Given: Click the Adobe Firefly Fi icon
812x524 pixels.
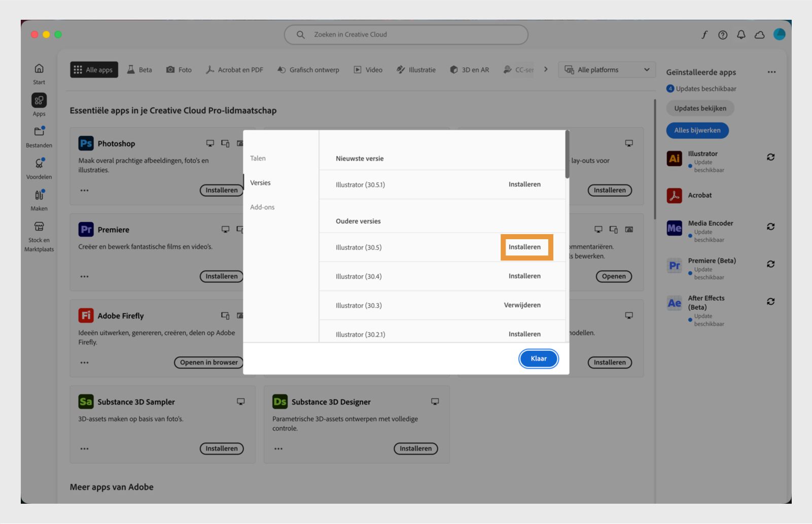Looking at the screenshot, I should tap(86, 316).
